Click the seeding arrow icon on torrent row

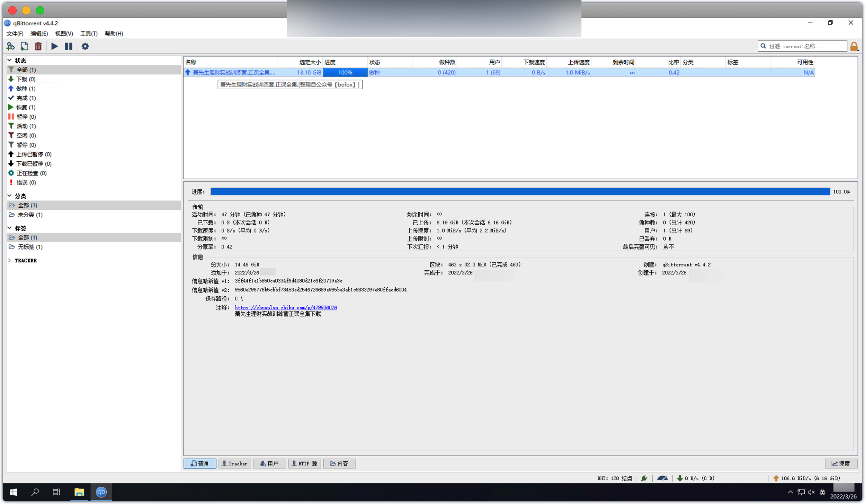[x=188, y=72]
